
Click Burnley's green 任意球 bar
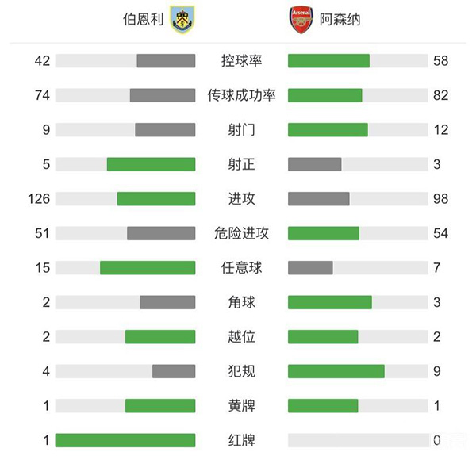[148, 267]
